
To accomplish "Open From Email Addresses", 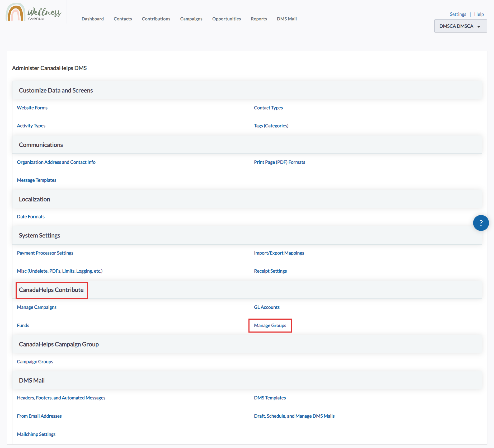I will 39,416.
